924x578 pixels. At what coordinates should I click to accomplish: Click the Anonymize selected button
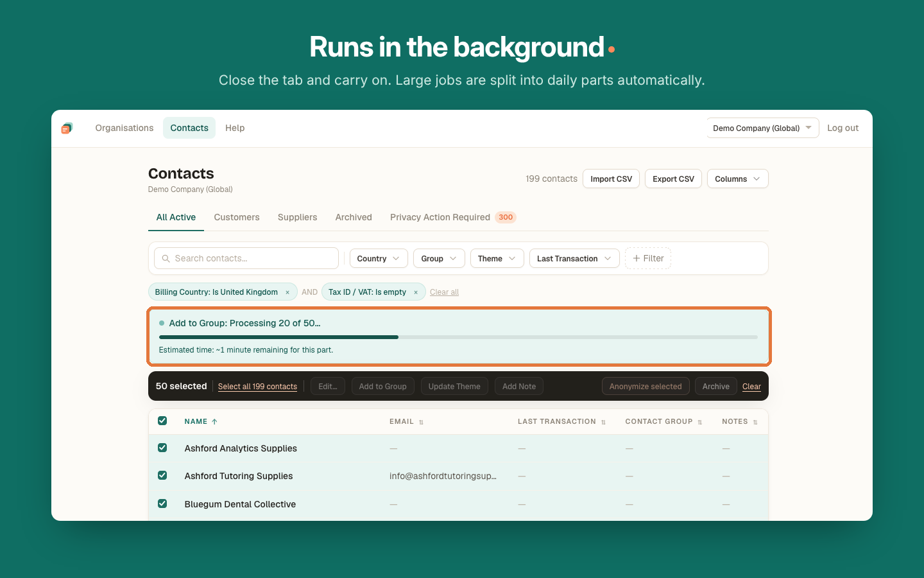pyautogui.click(x=646, y=386)
